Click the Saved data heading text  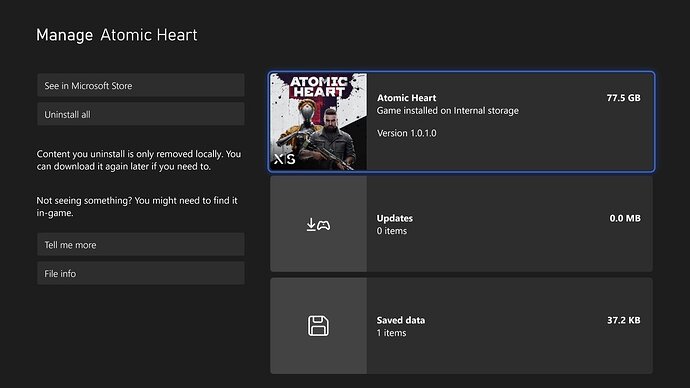(x=401, y=320)
